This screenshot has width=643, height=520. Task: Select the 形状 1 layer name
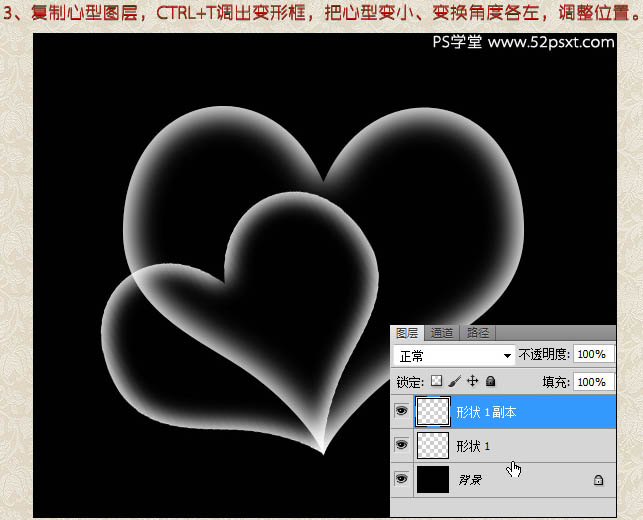click(x=475, y=446)
